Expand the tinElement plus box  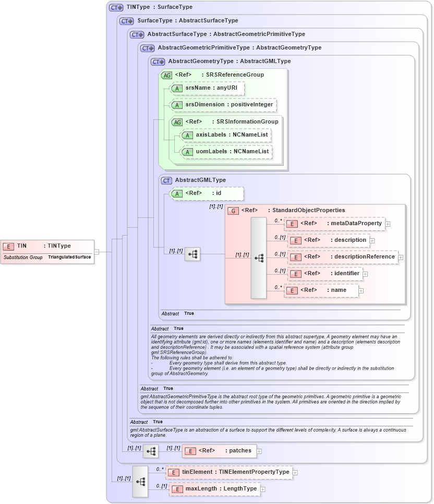pos(295,473)
